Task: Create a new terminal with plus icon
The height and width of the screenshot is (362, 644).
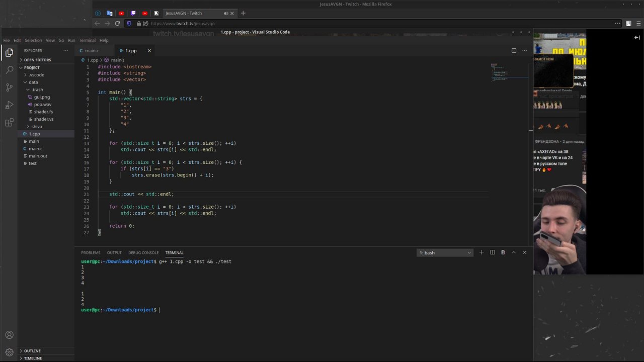Action: [x=481, y=252]
